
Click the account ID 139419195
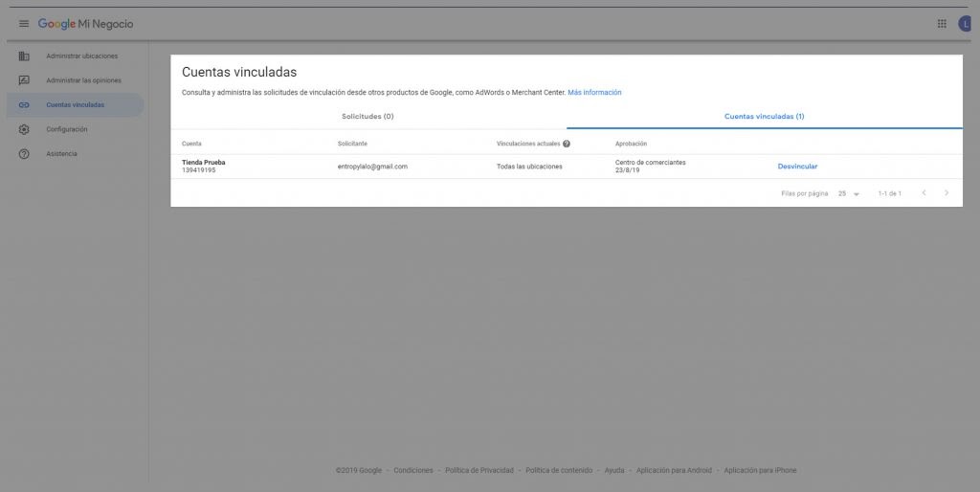pyautogui.click(x=199, y=170)
